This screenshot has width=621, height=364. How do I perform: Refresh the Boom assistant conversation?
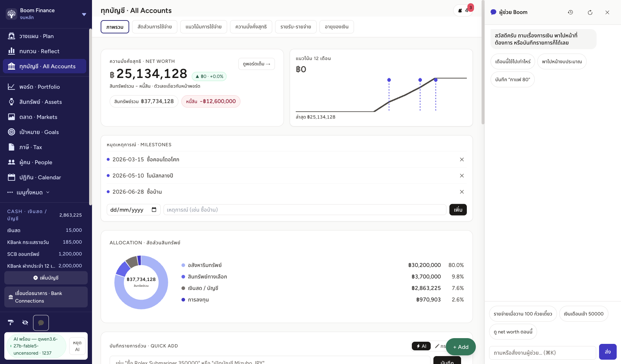(x=590, y=12)
